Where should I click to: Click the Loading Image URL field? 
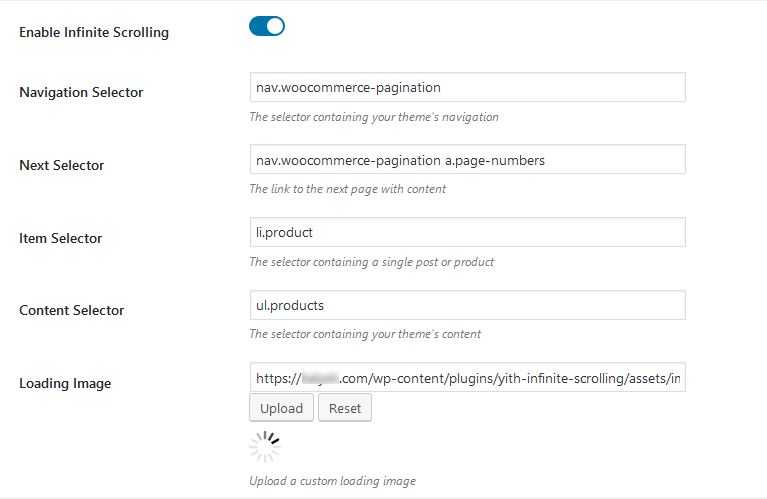468,377
